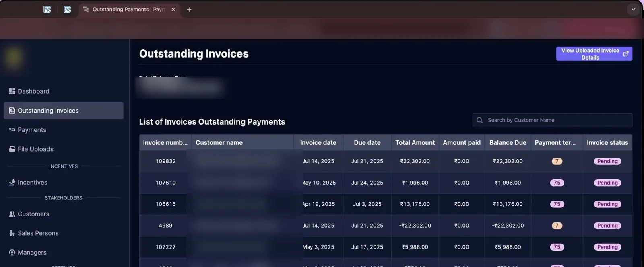Click the Sales Persons icon
The width and height of the screenshot is (644, 267).
(12, 233)
